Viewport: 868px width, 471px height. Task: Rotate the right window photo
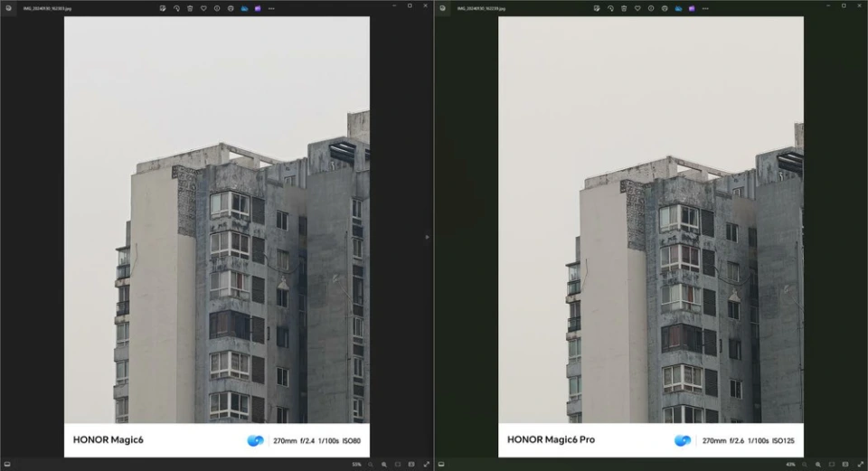click(610, 8)
